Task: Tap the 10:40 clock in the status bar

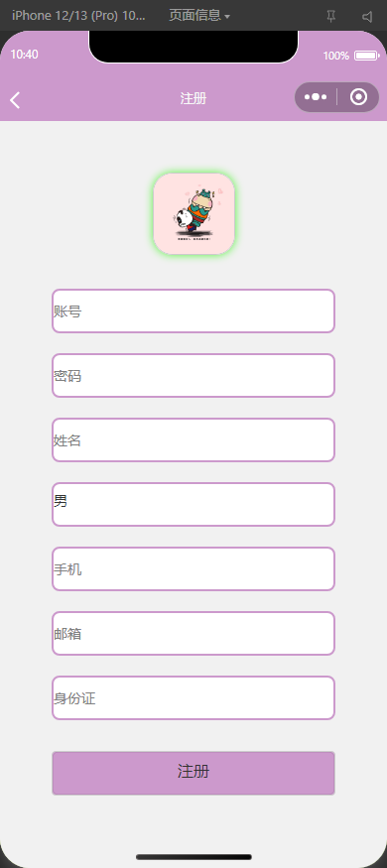Action: coord(25,55)
